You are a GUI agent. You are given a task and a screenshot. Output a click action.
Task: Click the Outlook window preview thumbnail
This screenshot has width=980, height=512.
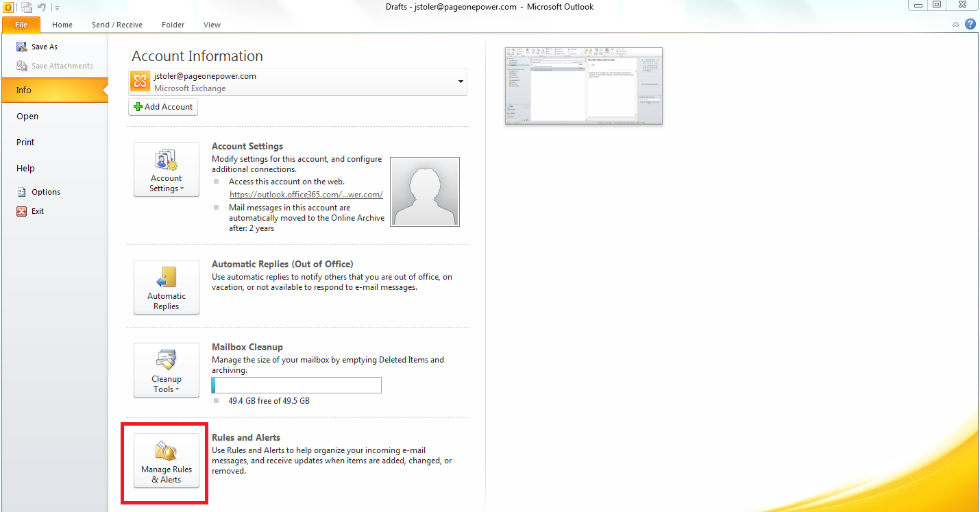[x=584, y=86]
